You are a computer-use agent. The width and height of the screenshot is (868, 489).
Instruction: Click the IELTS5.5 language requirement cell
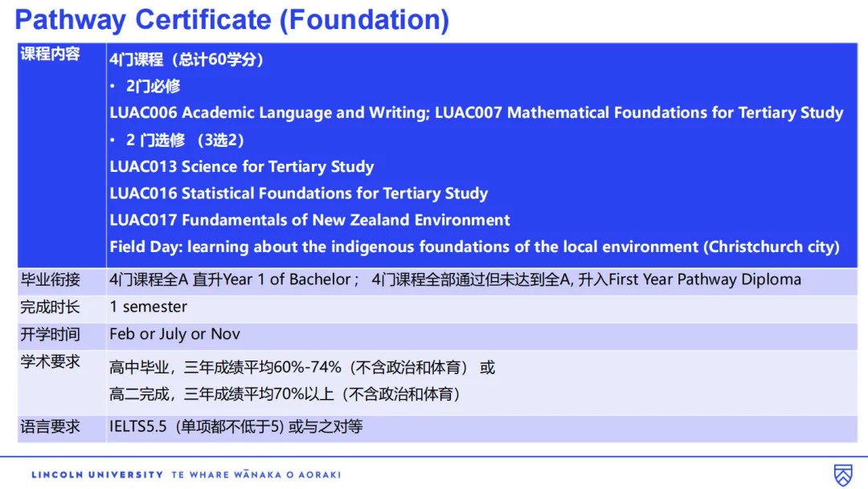[x=235, y=427]
